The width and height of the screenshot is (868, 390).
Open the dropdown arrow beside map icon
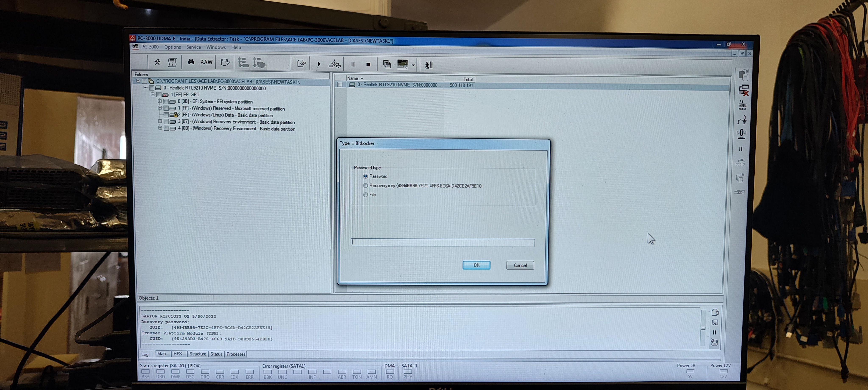pyautogui.click(x=413, y=65)
